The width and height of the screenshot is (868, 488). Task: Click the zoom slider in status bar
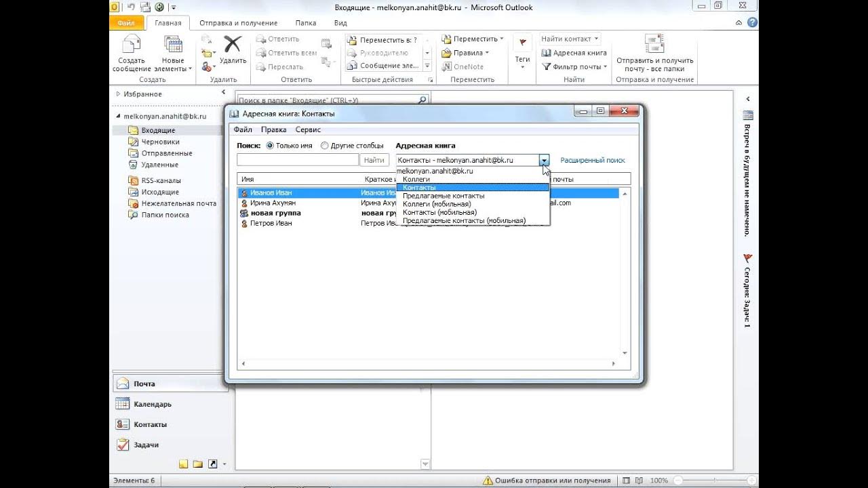point(713,481)
